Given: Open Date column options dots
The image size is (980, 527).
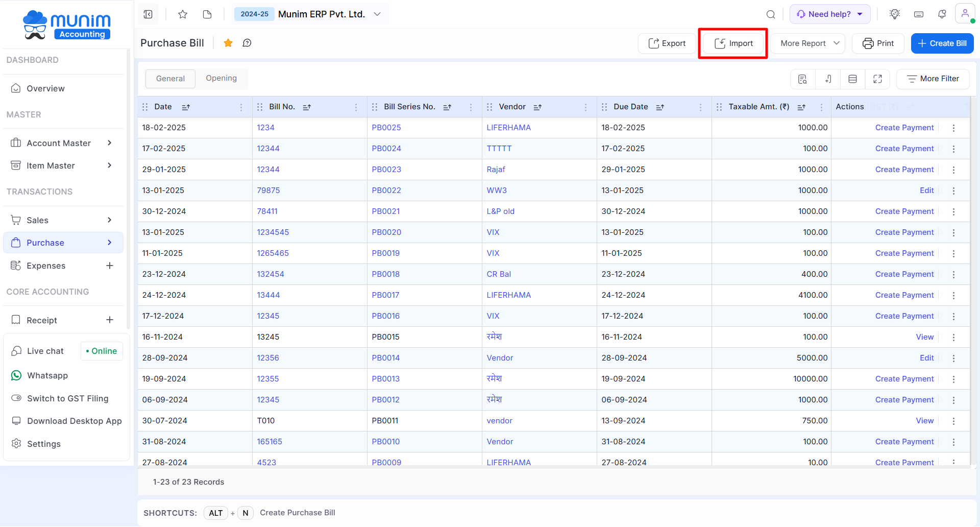Looking at the screenshot, I should point(241,107).
